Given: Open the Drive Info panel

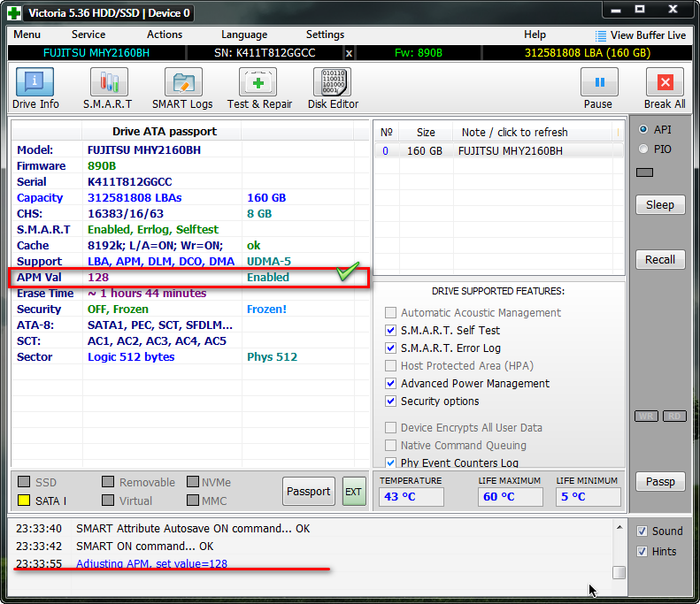Looking at the screenshot, I should click(35, 81).
